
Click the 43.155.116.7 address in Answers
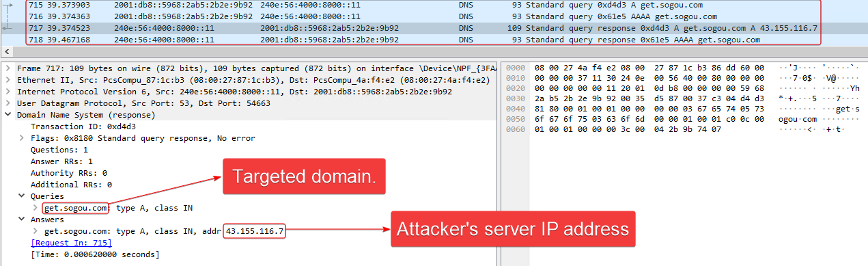click(x=255, y=231)
